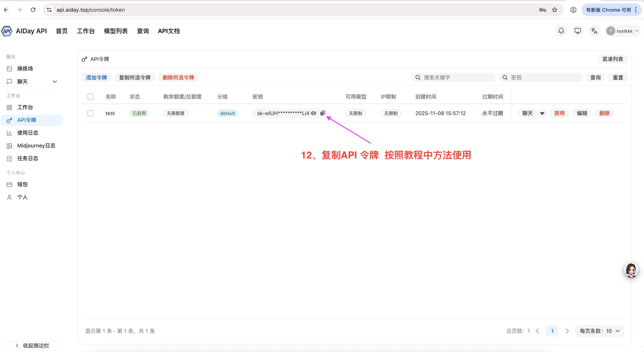Bookmark this page with star icon

pos(554,10)
